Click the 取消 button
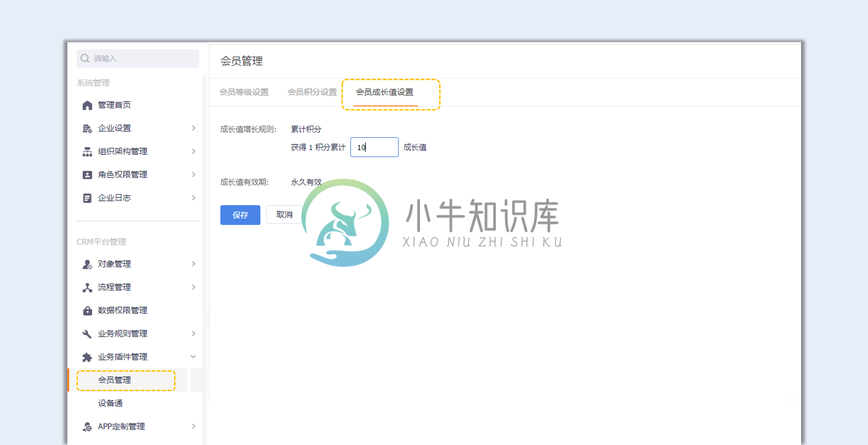Image resolution: width=868 pixels, height=445 pixels. click(285, 215)
